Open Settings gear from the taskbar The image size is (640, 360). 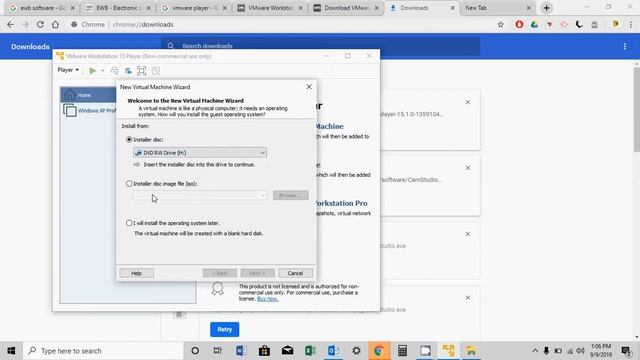pyautogui.click(x=356, y=351)
